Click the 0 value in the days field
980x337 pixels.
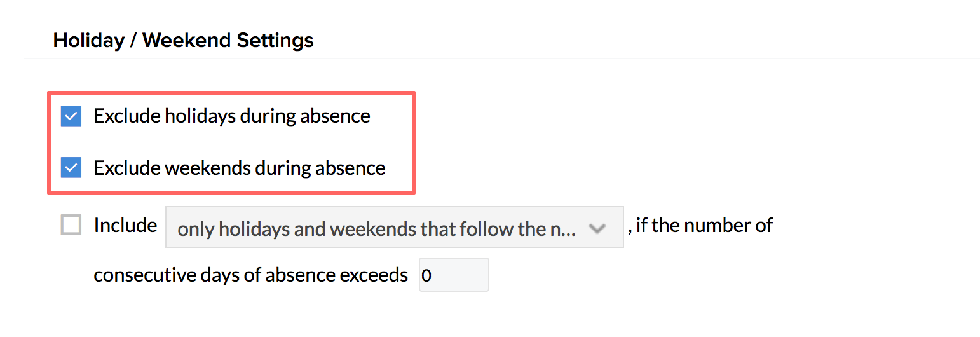(426, 275)
